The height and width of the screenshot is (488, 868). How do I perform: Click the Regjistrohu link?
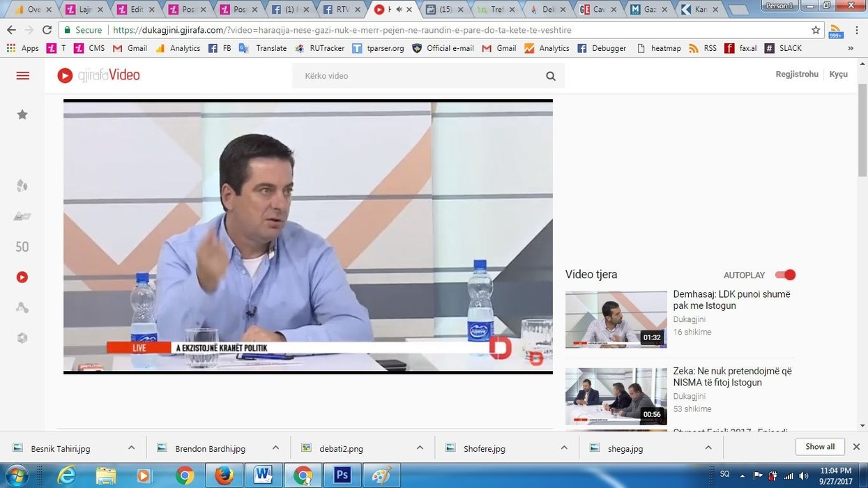point(797,75)
